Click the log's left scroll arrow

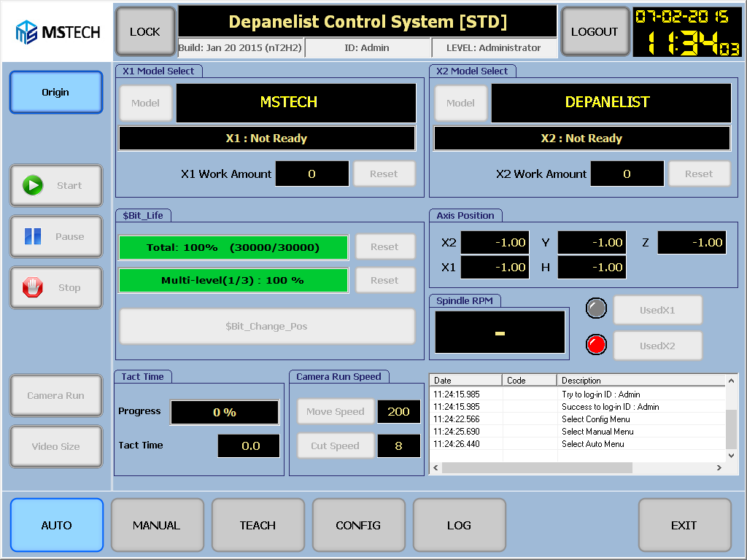[436, 467]
